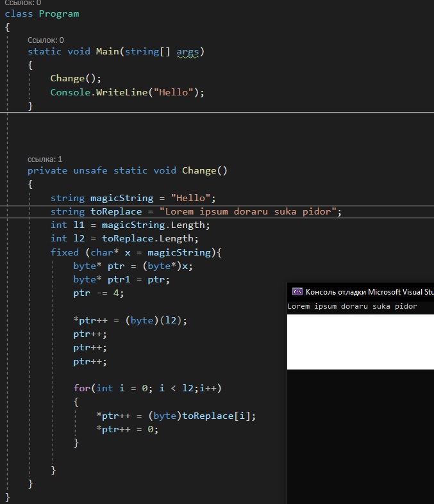Click the 'Lorem ipsum' output line in the console
This screenshot has width=434, height=504.
click(353, 306)
